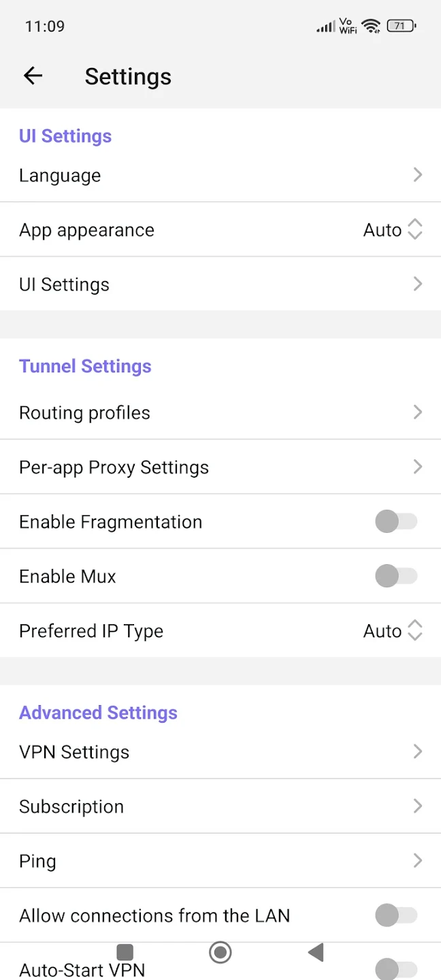Tap the back arrow in the Settings header
The image size is (441, 980).
(x=33, y=76)
